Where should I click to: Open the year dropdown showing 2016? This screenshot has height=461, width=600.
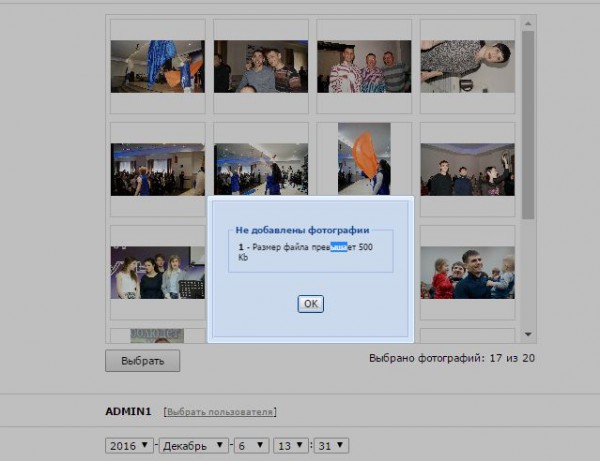pos(129,446)
